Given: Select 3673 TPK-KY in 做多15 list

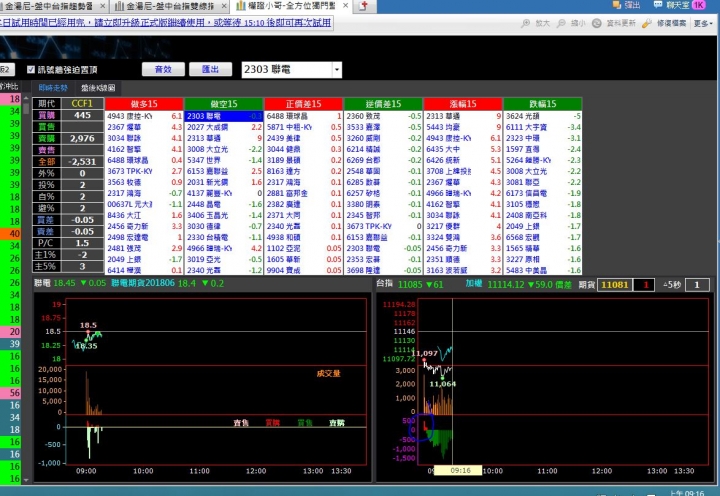Looking at the screenshot, I should click(x=144, y=171).
